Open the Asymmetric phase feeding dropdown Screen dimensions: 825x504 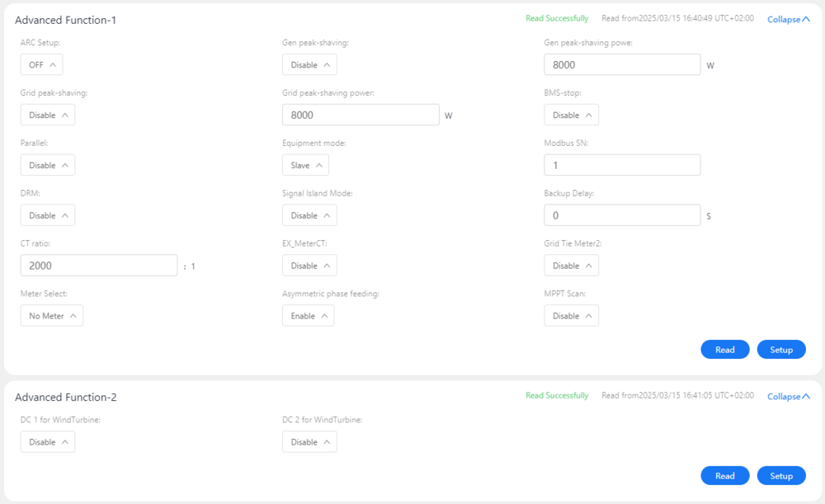tap(308, 316)
